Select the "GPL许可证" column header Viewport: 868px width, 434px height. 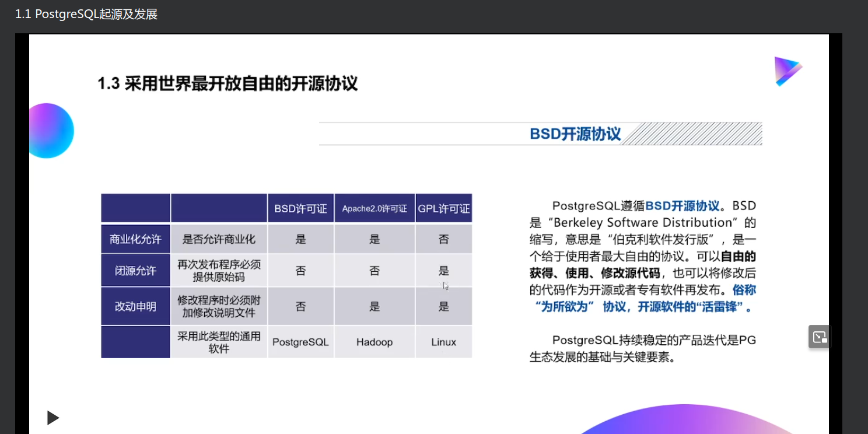[x=444, y=208]
